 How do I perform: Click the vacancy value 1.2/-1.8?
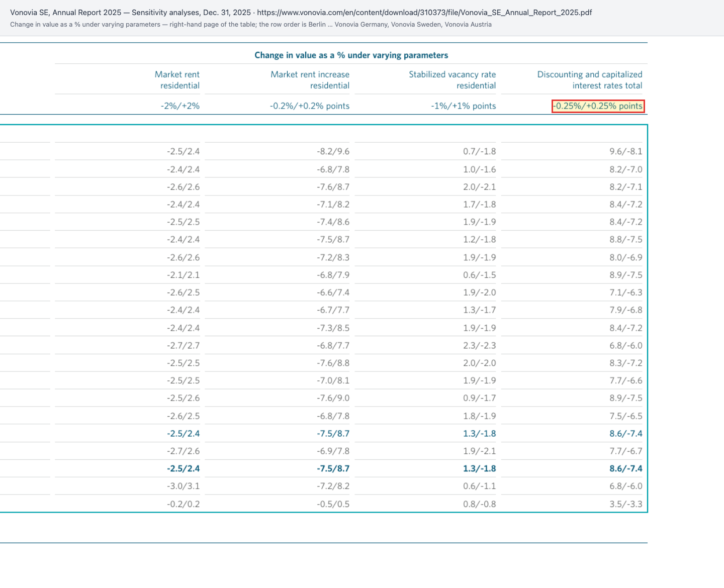click(480, 240)
